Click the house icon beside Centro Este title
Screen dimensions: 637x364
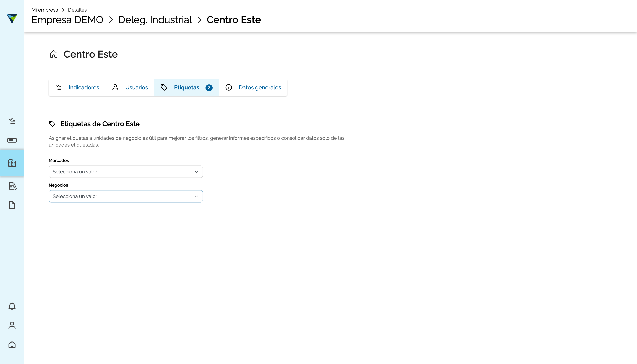point(53,54)
